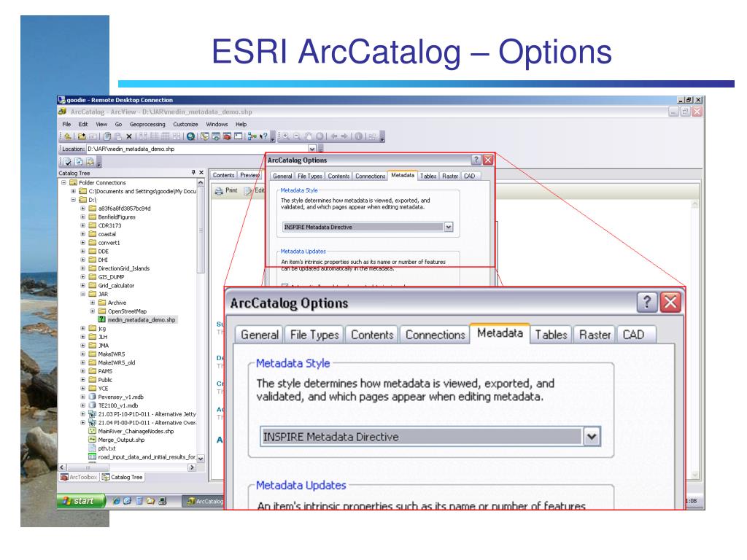Image resolution: width=747 pixels, height=560 pixels.
Task: Expand the Pevensey_v1.mdb geodatabase
Action: pos(83,397)
